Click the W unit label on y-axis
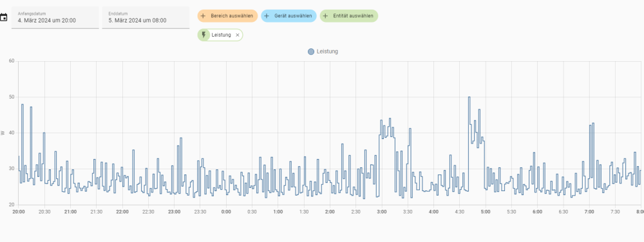This screenshot has height=242, width=644. click(3, 133)
